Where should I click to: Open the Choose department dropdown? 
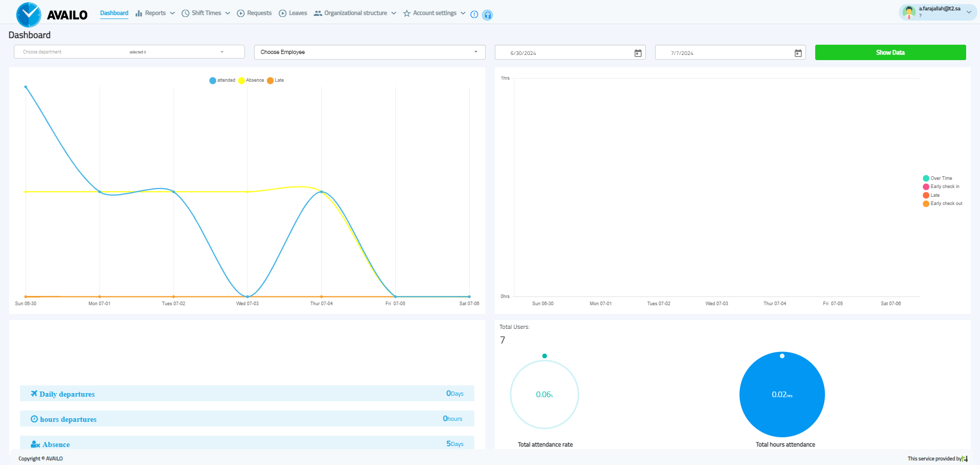click(x=129, y=52)
